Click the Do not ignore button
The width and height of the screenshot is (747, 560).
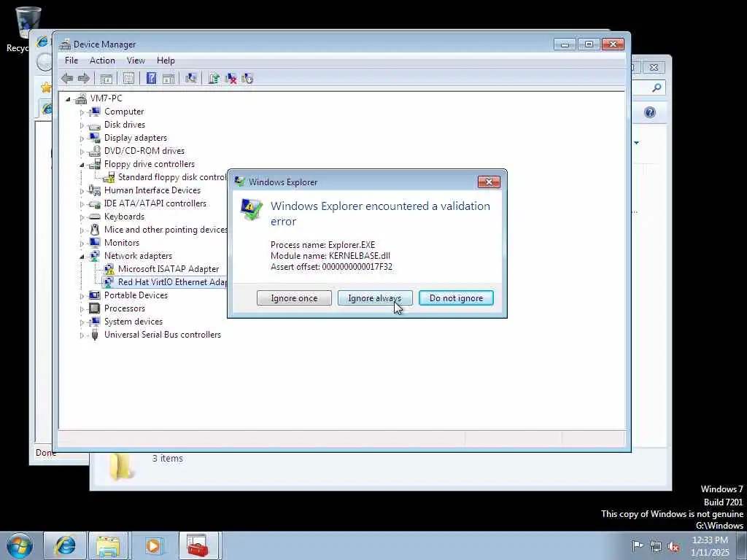[457, 298]
